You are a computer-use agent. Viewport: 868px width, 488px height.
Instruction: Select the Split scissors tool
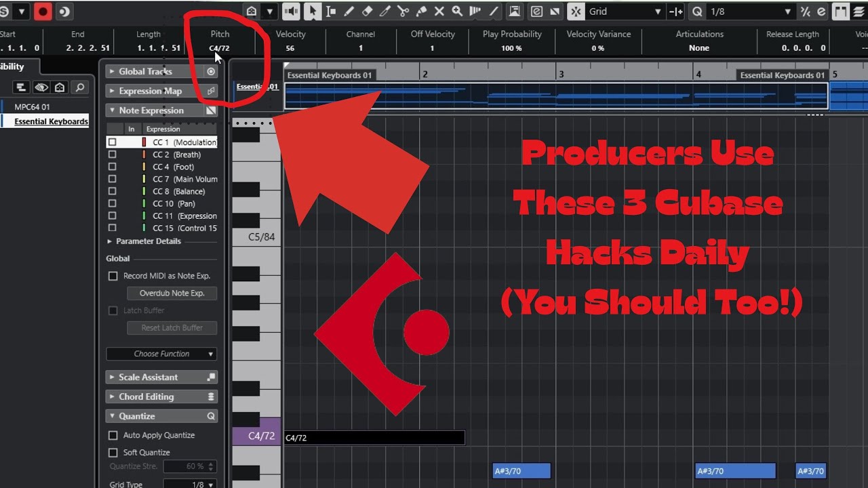pos(403,12)
